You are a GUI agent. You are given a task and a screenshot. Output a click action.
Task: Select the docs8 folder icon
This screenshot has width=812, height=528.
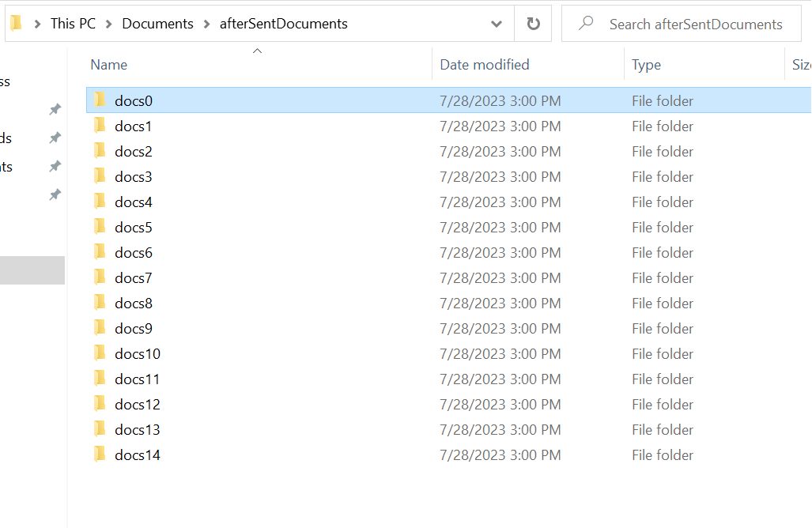pyautogui.click(x=100, y=302)
